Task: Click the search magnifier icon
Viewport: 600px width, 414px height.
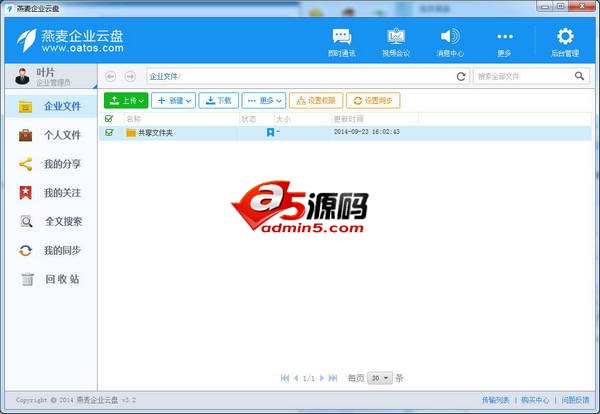Action: coord(579,76)
